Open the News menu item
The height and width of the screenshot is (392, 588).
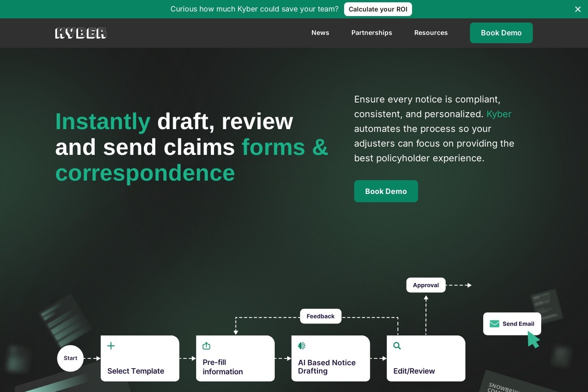[320, 33]
